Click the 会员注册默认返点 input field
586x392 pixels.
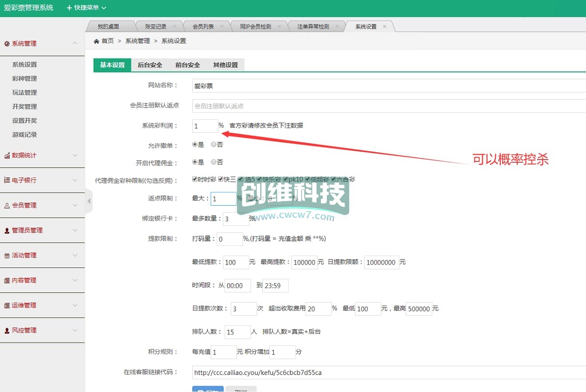(389, 106)
